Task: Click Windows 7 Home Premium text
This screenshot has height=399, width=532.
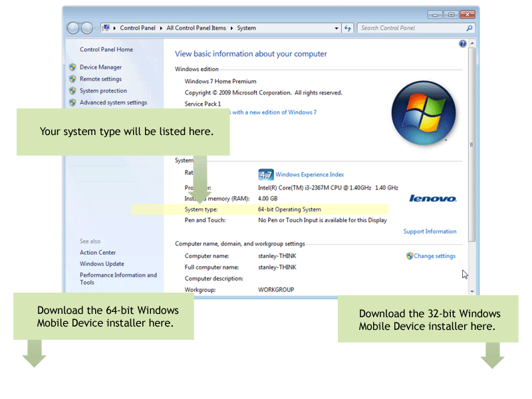Action: click(221, 81)
